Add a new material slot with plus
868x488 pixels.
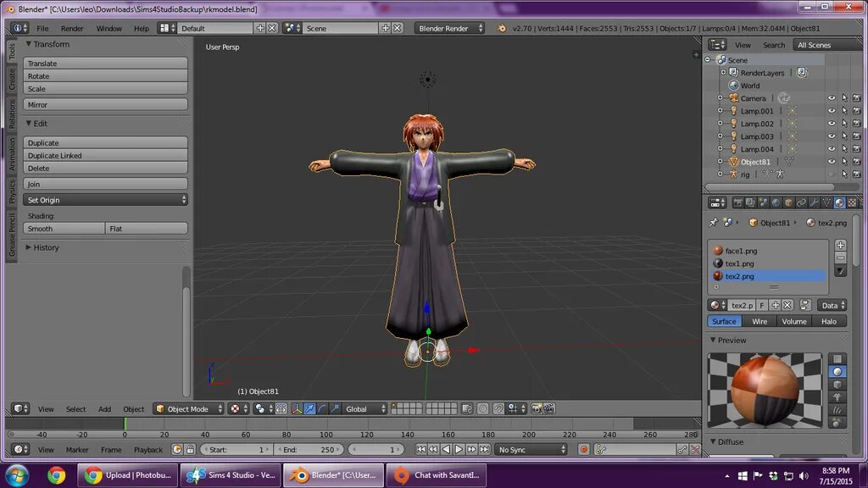(x=840, y=245)
